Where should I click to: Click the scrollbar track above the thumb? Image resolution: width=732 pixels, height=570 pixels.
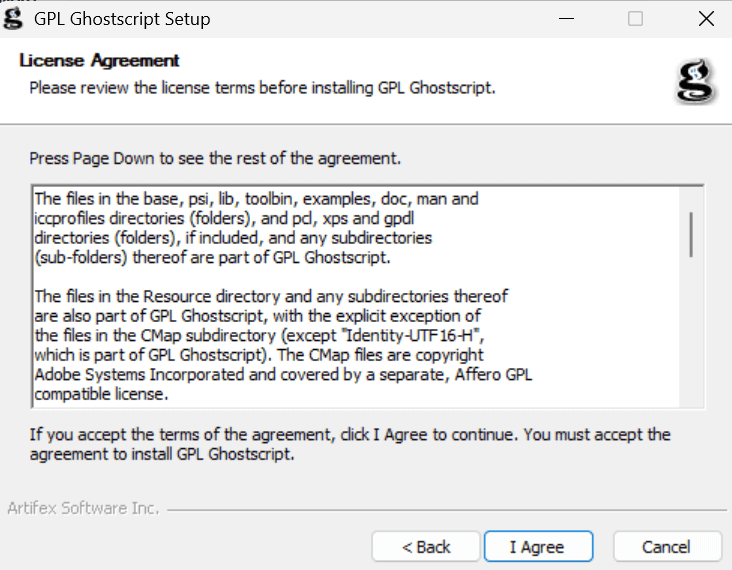tap(691, 199)
